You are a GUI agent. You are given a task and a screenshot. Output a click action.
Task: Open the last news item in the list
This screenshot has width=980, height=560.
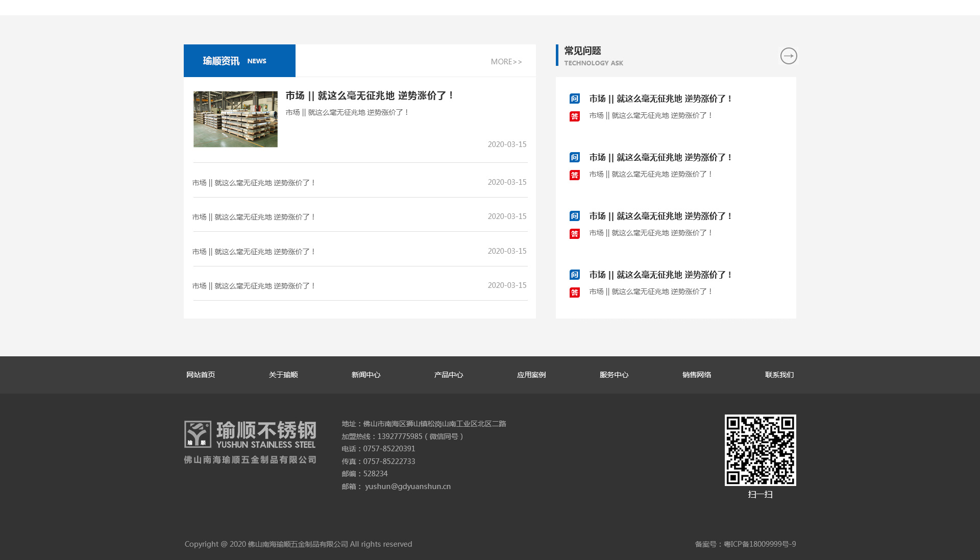[x=254, y=286]
